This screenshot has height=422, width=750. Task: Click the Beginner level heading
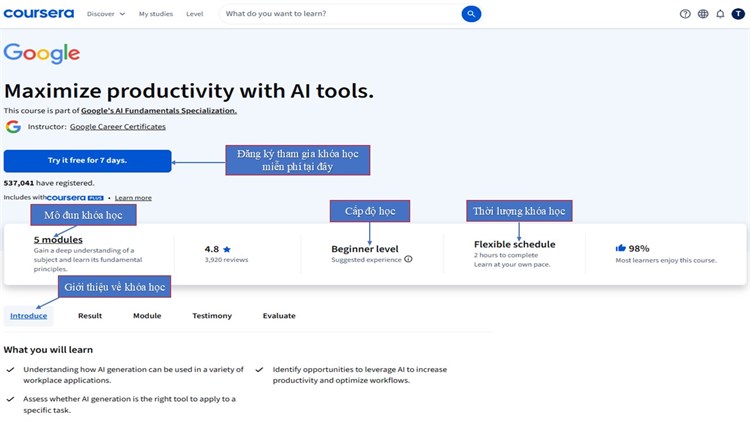(365, 249)
